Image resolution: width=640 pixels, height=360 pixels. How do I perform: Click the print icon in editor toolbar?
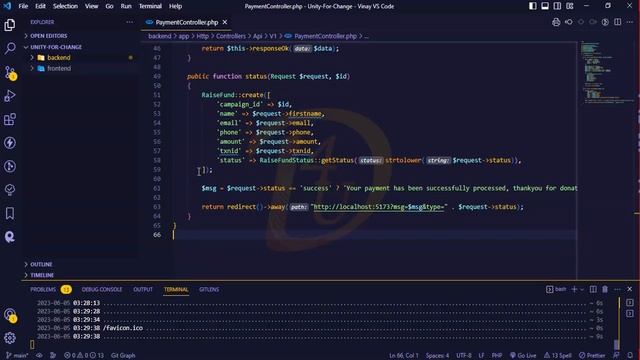tap(556, 22)
